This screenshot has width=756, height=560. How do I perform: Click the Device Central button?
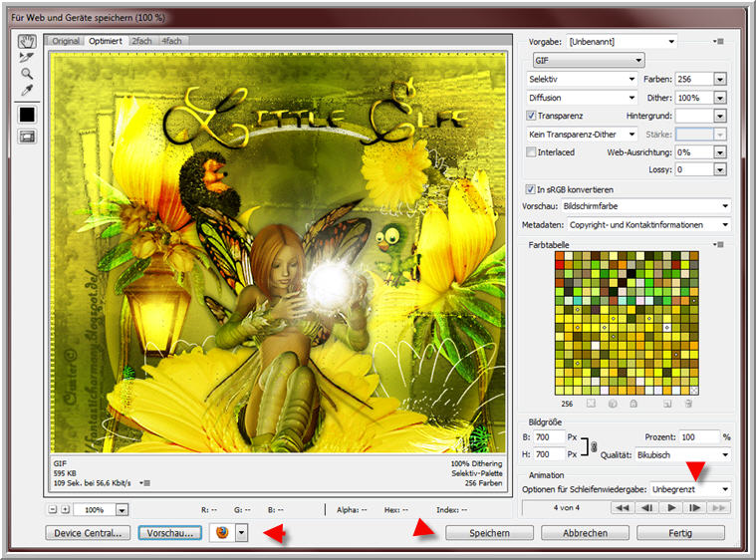click(x=88, y=533)
